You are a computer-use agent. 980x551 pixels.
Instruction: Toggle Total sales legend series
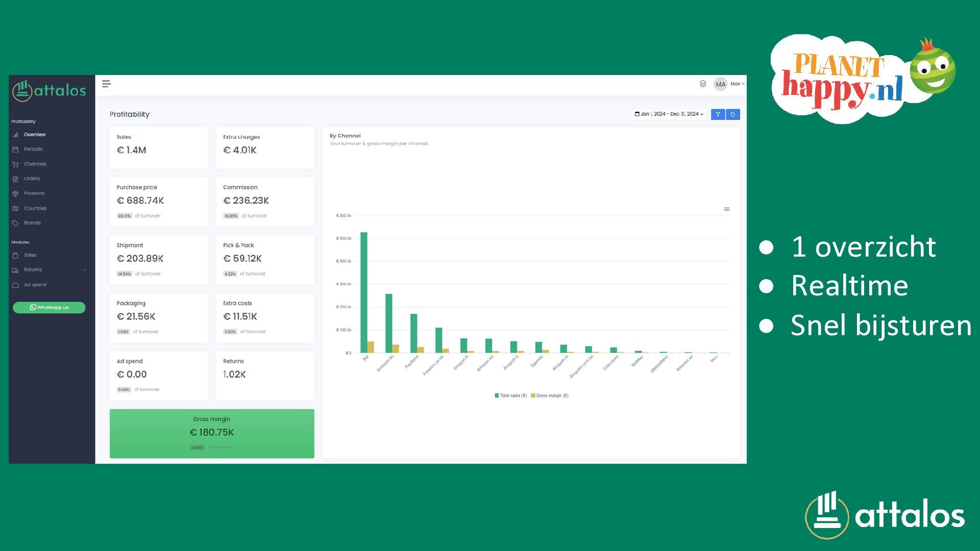point(510,396)
